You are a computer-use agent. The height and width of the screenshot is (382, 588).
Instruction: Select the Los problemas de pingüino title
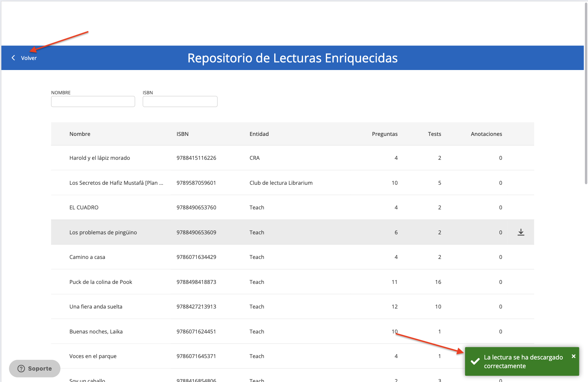click(103, 233)
